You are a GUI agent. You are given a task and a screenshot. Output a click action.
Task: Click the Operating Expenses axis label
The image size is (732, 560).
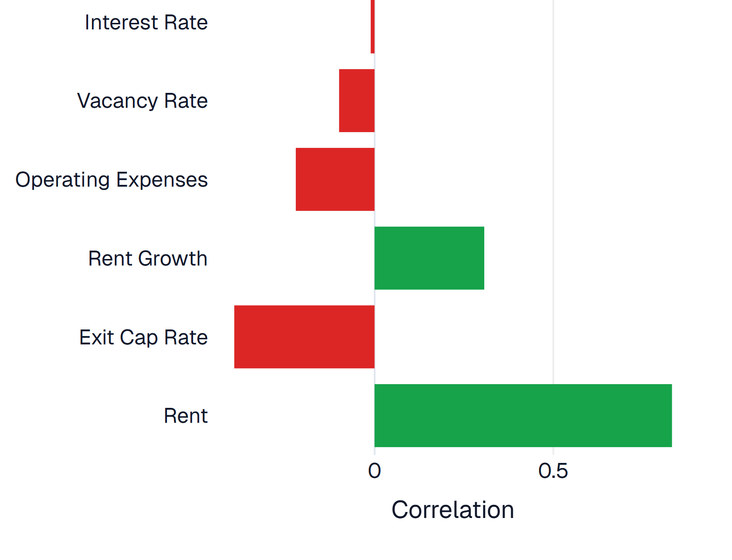click(x=112, y=180)
